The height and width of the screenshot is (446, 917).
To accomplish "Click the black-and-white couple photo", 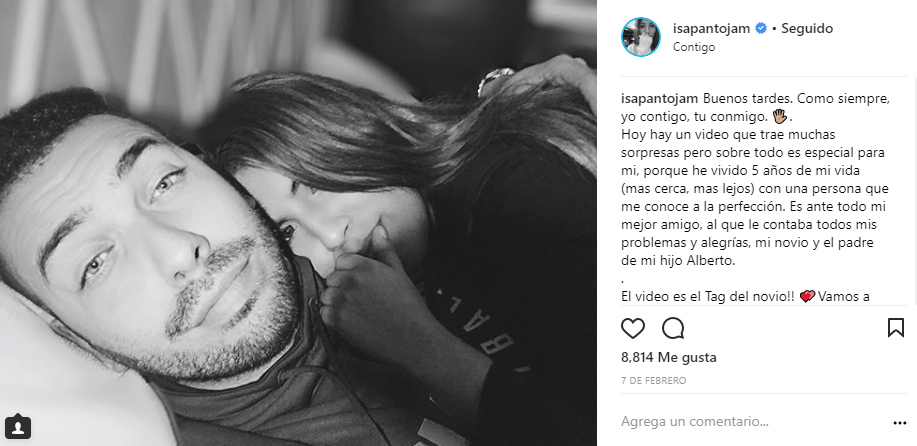I will [x=298, y=223].
